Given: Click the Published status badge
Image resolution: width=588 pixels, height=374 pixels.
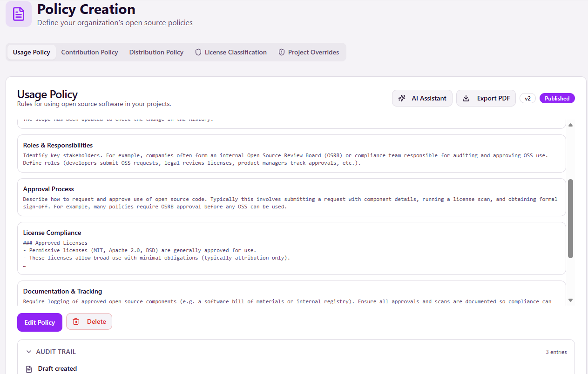Looking at the screenshot, I should click(557, 98).
